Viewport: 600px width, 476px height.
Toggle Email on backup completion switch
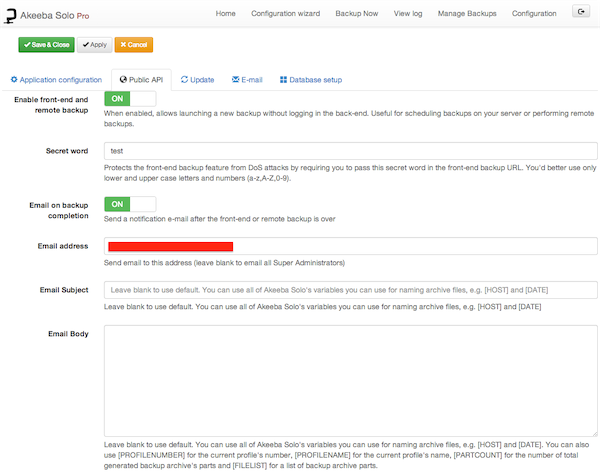point(130,204)
